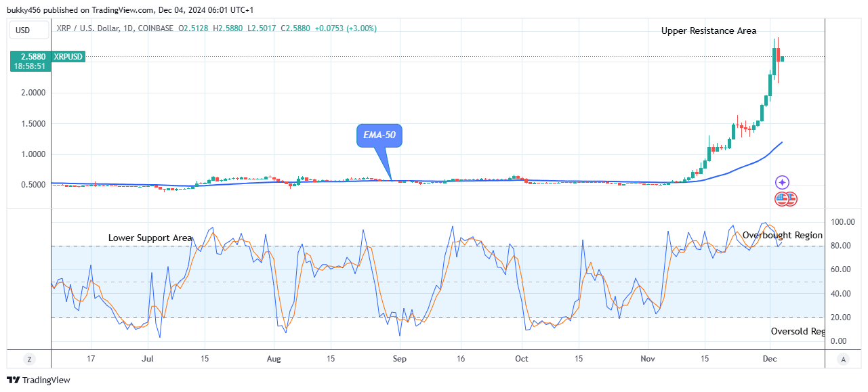Viewport: 868px width, 392px height.
Task: Click the 40.00 oscillator axis label
Action: (841, 294)
